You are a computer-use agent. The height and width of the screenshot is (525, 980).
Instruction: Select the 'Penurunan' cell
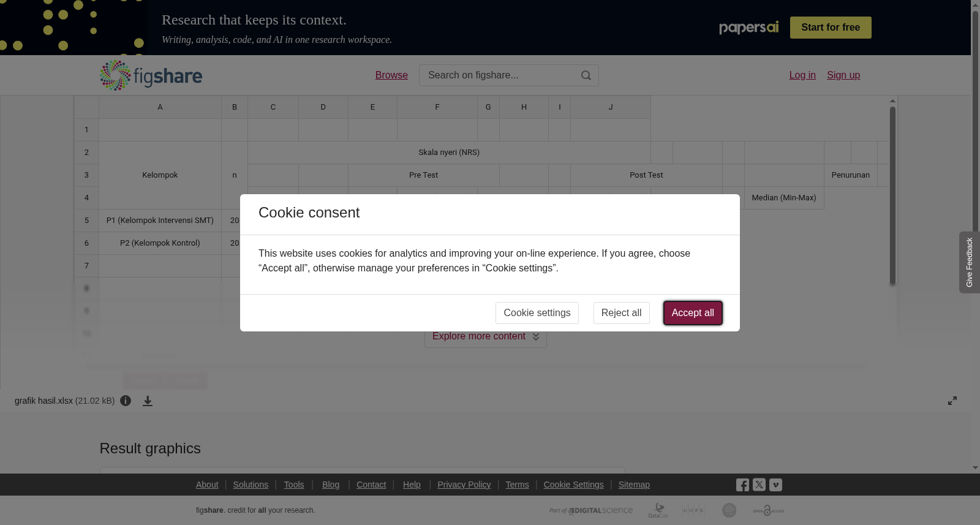click(x=851, y=175)
